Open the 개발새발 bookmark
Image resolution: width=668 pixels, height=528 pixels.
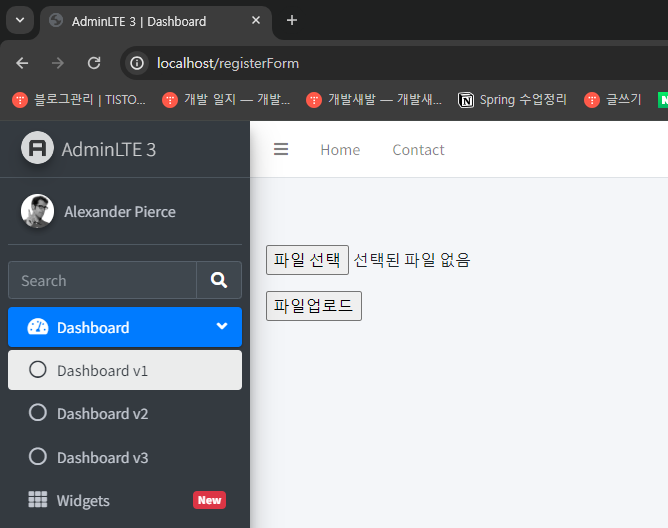374,100
